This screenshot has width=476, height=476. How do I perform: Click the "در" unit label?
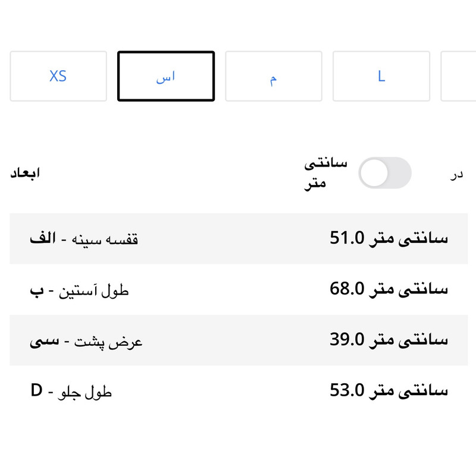point(456,174)
